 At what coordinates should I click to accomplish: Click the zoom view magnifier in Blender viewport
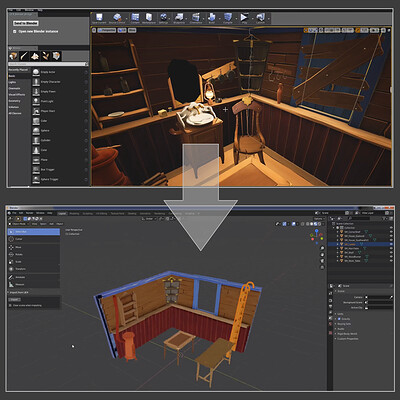click(x=322, y=248)
